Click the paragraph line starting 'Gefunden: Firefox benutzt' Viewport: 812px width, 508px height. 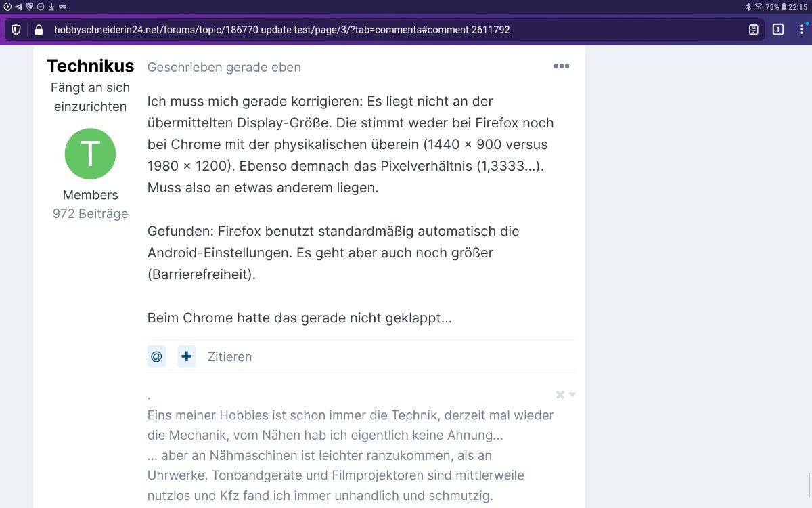(334, 231)
